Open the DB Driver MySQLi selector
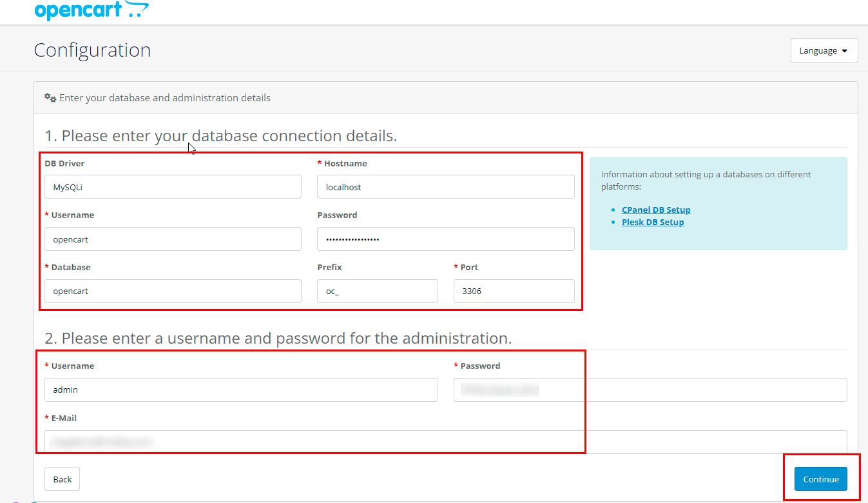Viewport: 868px width, 503px height. coord(173,187)
